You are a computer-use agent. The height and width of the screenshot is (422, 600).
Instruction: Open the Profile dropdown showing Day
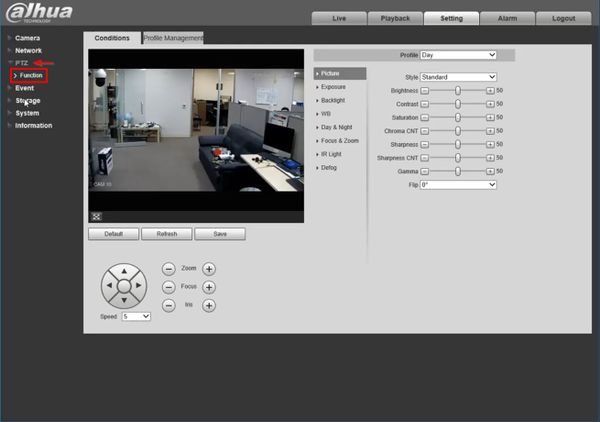click(458, 55)
